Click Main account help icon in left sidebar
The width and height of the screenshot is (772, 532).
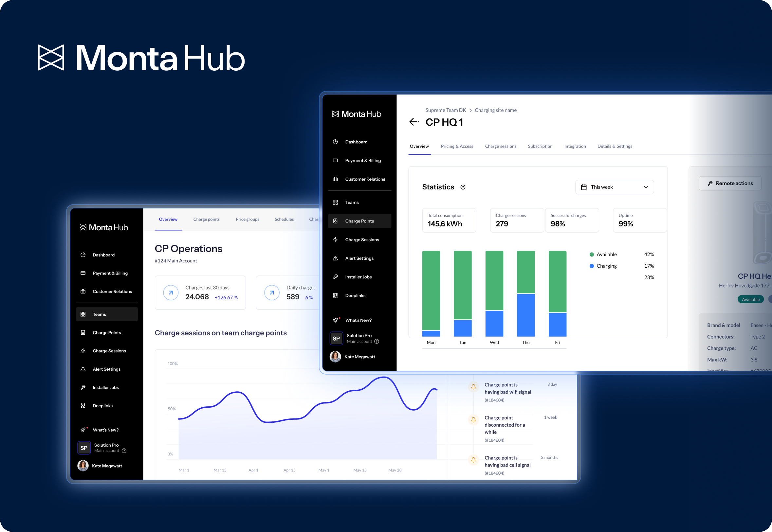(x=124, y=451)
